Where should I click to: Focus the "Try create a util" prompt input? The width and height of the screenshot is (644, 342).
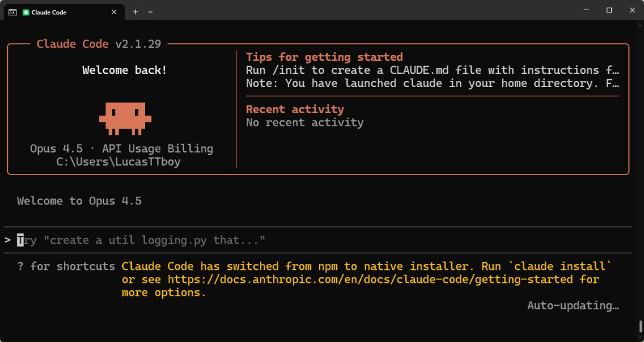(x=143, y=240)
